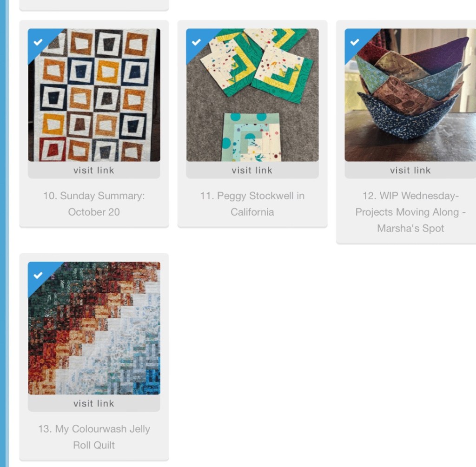This screenshot has height=467, width=476.
Task: Open the Colourwash Jelly Roll Quilt thumbnail
Action: tap(94, 329)
